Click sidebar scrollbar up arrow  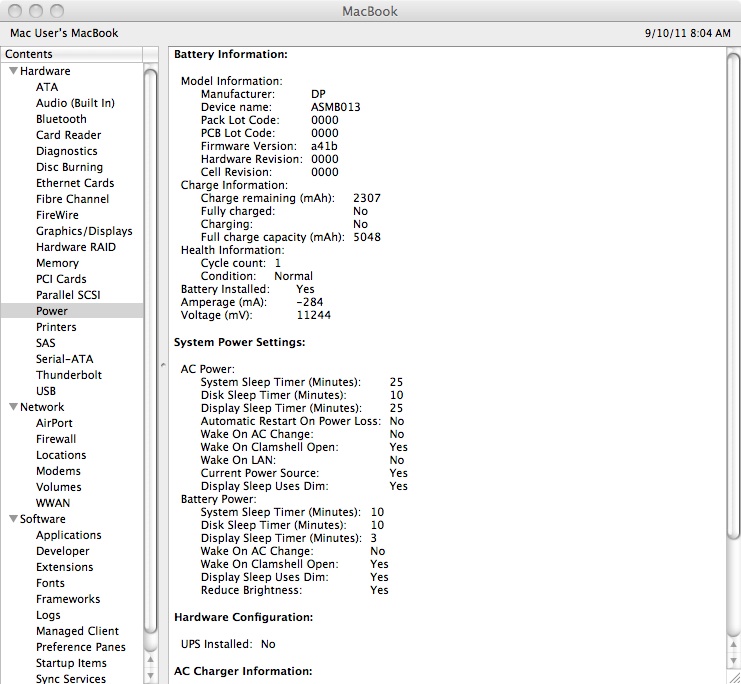pyautogui.click(x=150, y=660)
